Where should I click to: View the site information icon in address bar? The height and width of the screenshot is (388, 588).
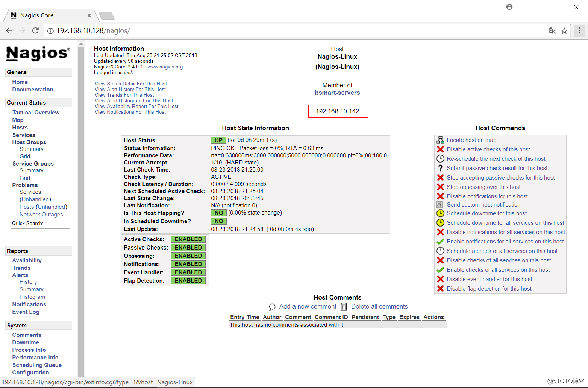(50, 31)
